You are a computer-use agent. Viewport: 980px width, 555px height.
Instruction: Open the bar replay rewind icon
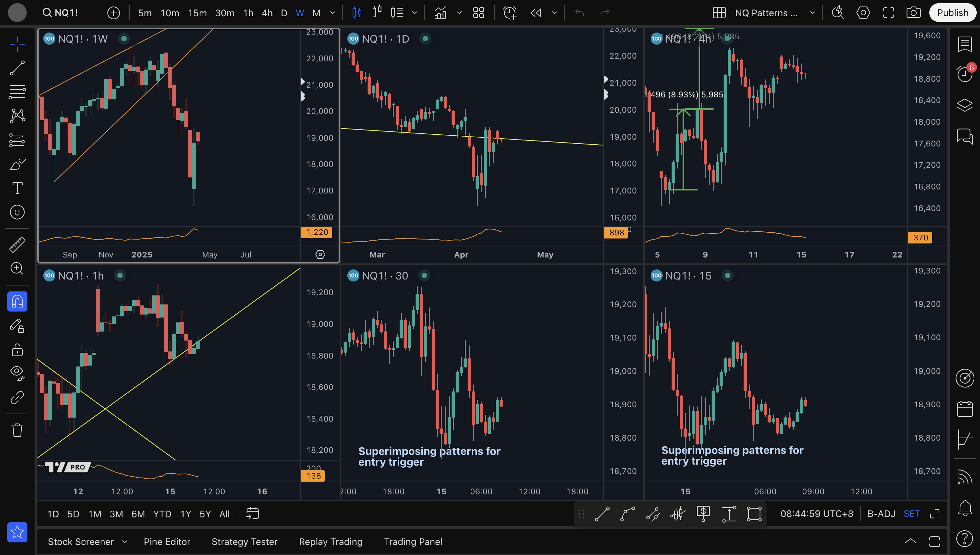(536, 13)
